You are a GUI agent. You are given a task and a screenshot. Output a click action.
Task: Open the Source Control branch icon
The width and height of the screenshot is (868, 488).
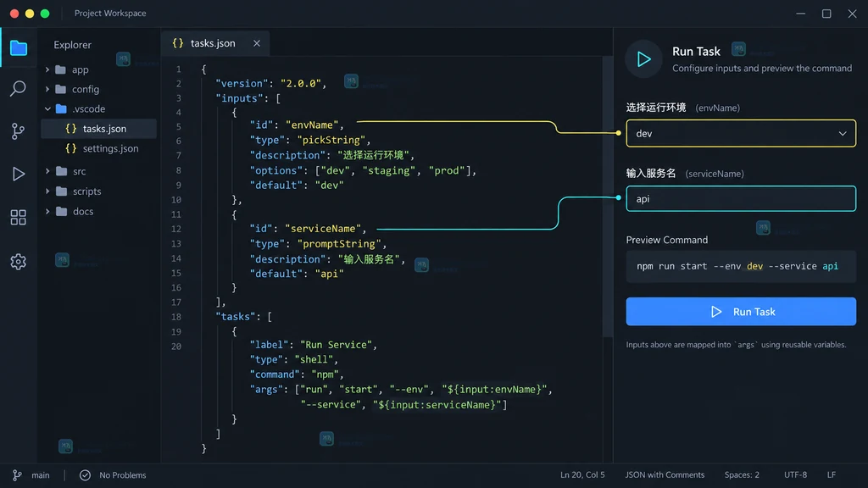coord(19,131)
